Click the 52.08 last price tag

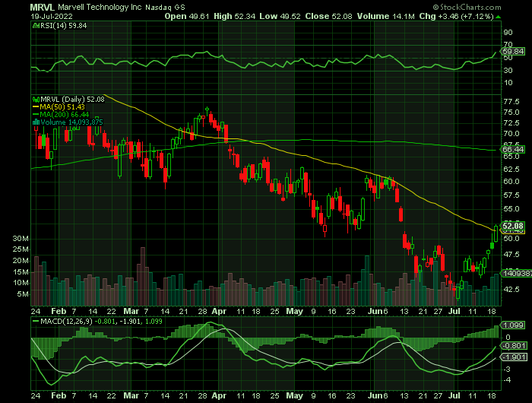click(x=513, y=226)
